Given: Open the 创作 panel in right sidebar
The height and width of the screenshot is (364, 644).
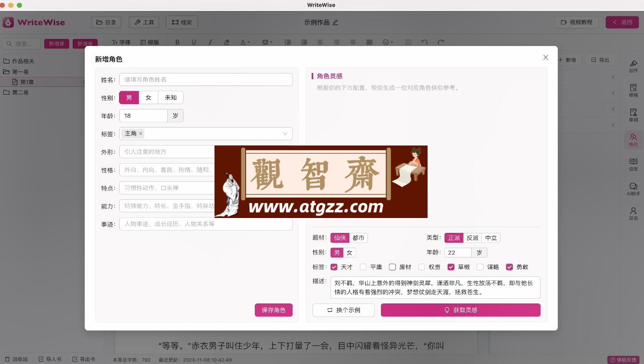Looking at the screenshot, I should 633,66.
